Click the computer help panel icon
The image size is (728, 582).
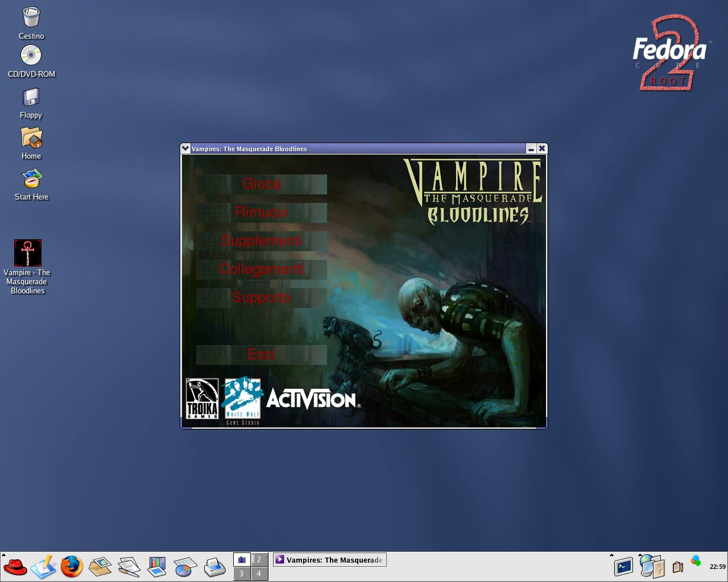(652, 567)
